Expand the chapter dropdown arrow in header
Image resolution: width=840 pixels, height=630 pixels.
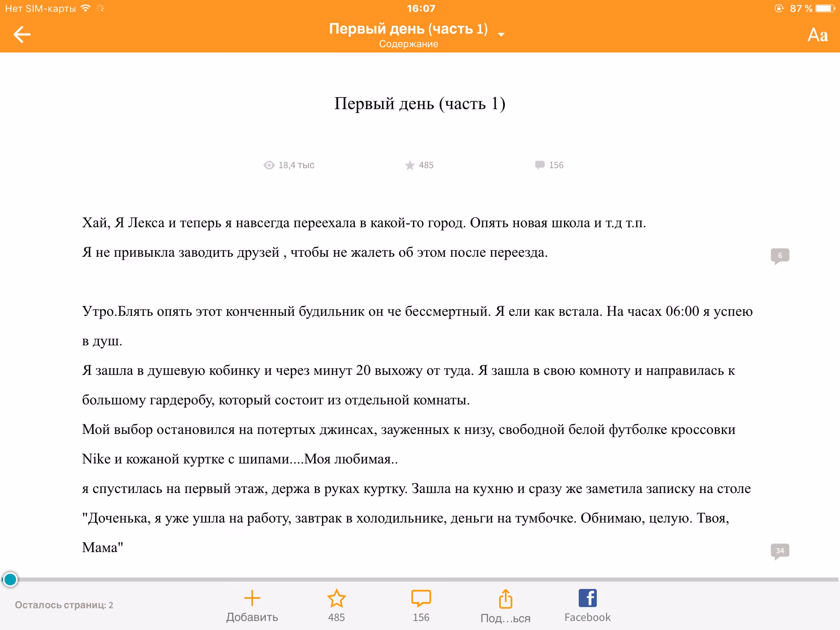coord(501,35)
